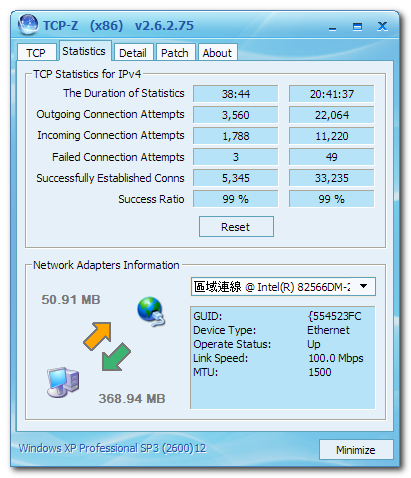
Task: Click the GUID value {554523FC
Action: tap(334, 316)
